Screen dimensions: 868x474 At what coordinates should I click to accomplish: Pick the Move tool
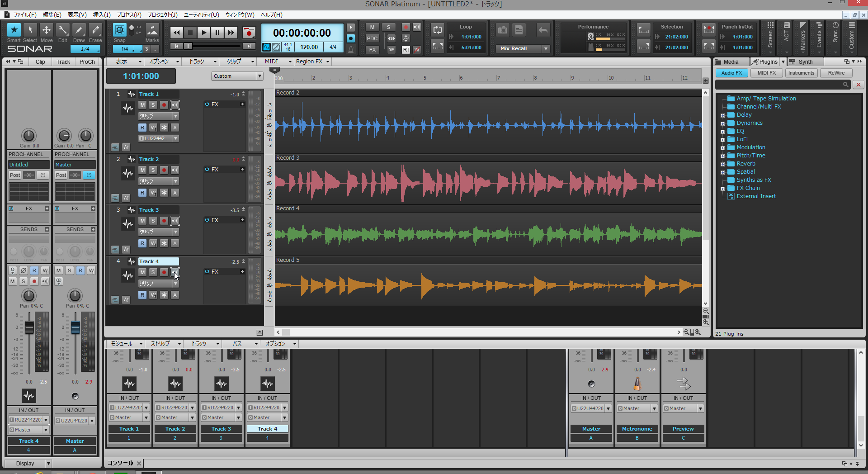tap(47, 30)
